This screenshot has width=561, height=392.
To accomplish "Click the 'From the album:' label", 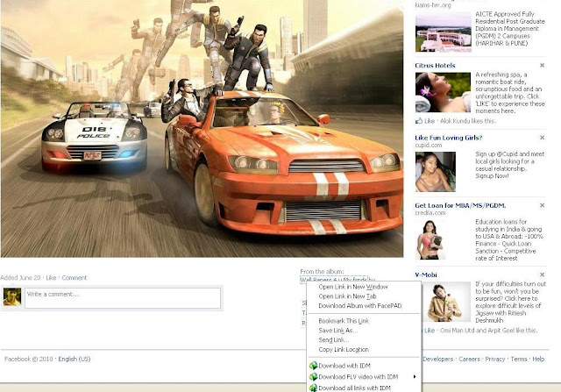I will click(322, 272).
